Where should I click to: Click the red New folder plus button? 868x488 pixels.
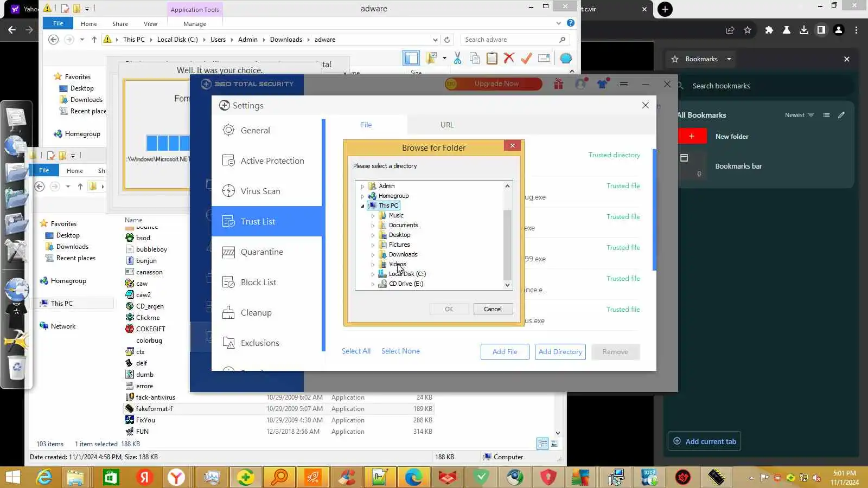pyautogui.click(x=692, y=136)
